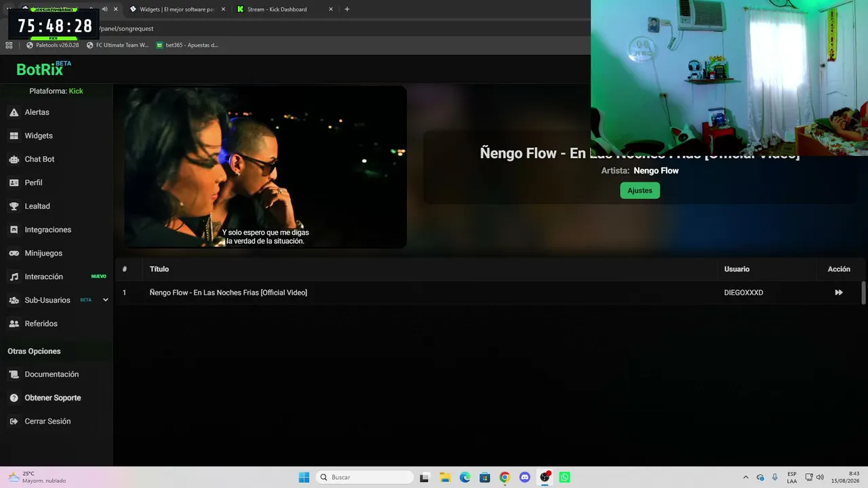The height and width of the screenshot is (488, 868).
Task: Open the ESP LAA language switcher
Action: tap(792, 477)
